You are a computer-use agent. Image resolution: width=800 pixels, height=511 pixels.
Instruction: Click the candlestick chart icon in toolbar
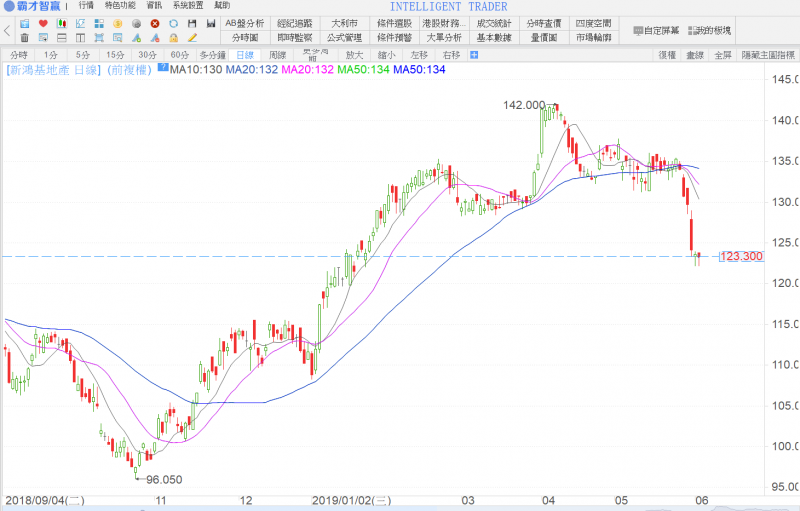click(62, 23)
